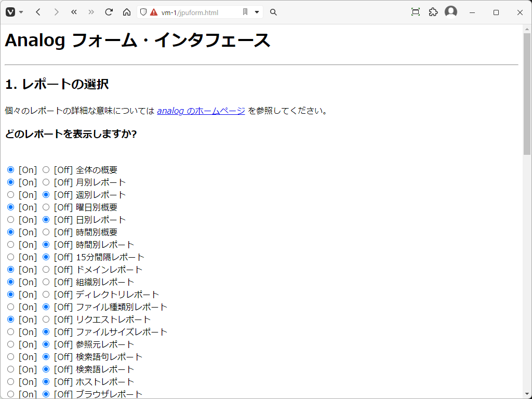Screen dimensions: 532x399
Task: Click the fast forward navigation button
Action: pyautogui.click(x=91, y=12)
